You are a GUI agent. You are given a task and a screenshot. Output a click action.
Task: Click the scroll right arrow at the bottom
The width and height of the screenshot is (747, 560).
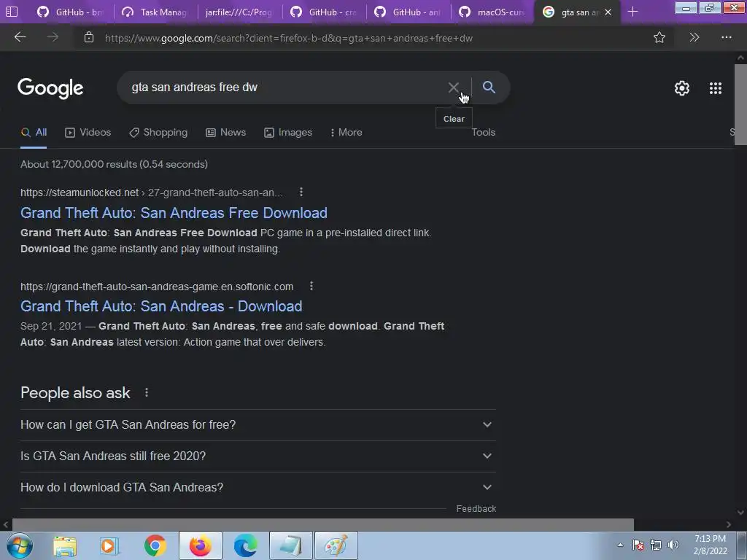click(729, 524)
